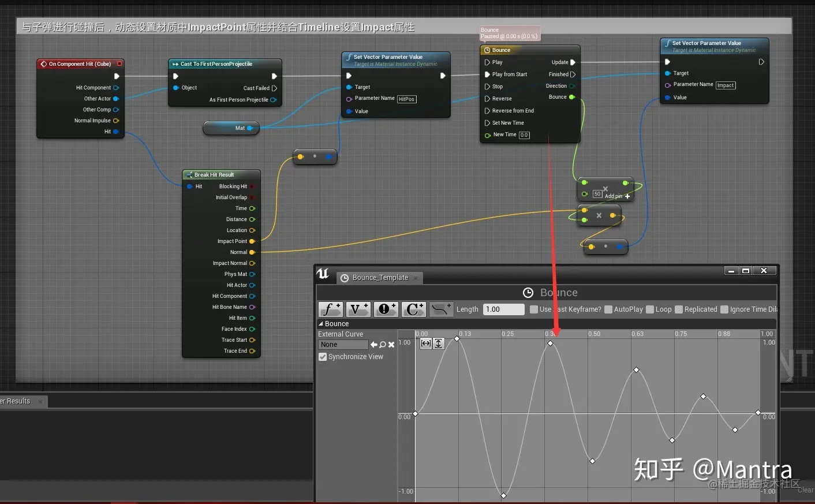Screen dimensions: 815x504
Task: Click As First Person Projectile output pin
Action: (x=273, y=100)
